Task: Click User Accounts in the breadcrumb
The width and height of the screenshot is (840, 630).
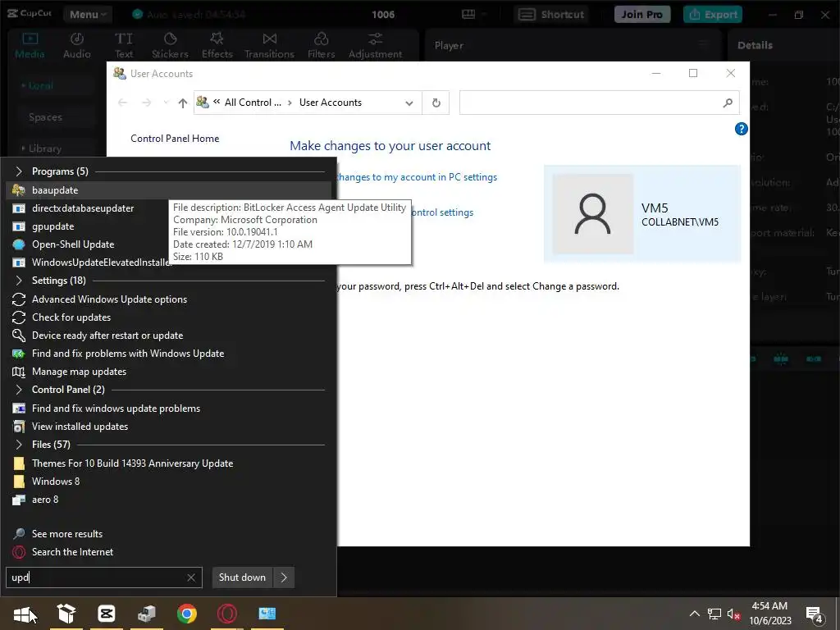Action: (x=331, y=103)
